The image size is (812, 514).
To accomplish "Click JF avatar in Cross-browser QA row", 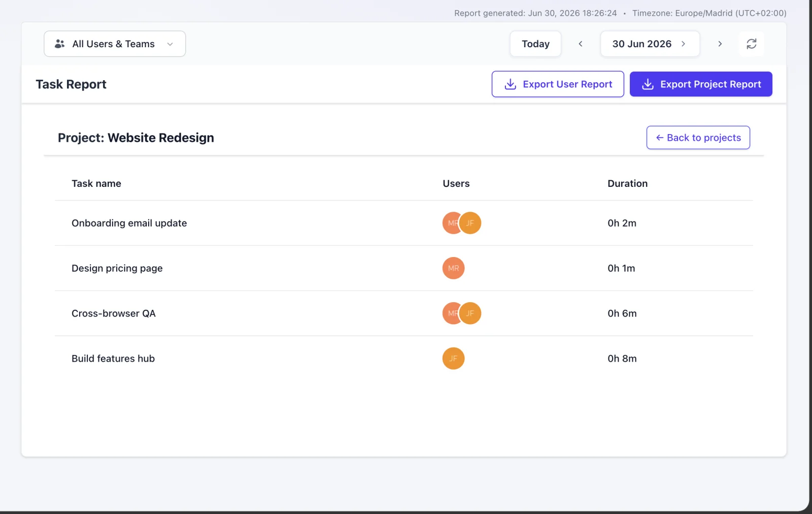I will coord(470,313).
